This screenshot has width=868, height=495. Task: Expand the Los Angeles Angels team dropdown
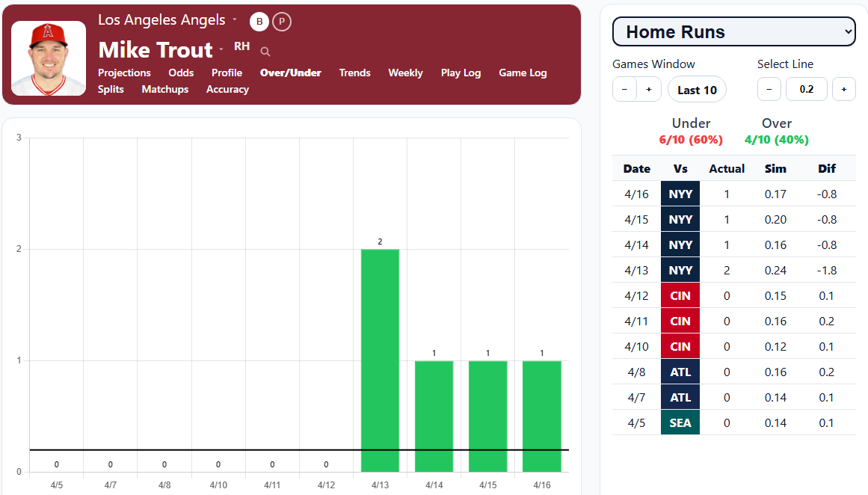pyautogui.click(x=235, y=19)
